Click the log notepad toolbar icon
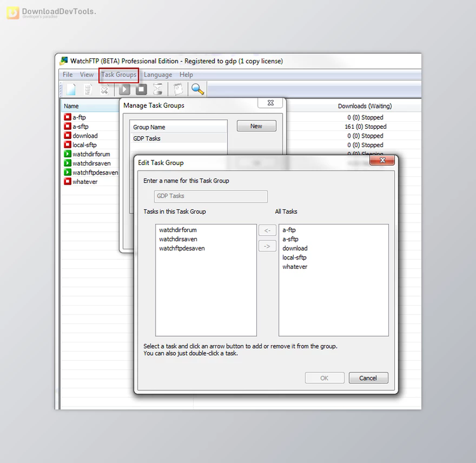 pyautogui.click(x=178, y=89)
